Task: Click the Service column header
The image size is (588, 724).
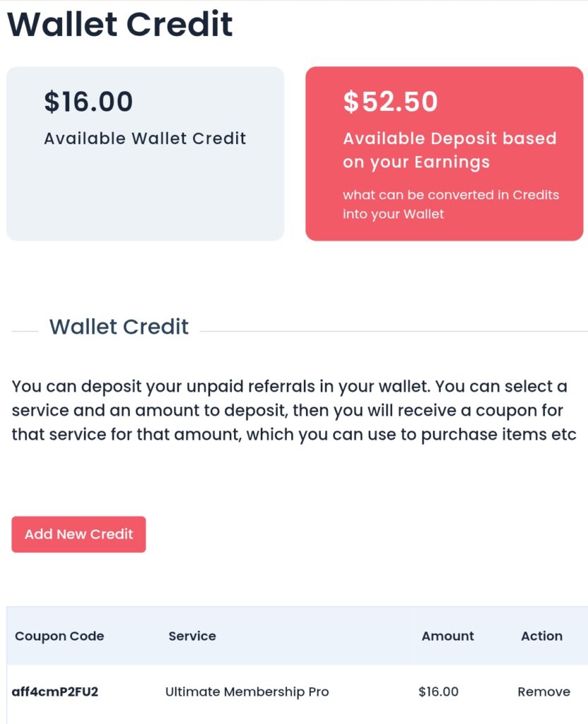Action: 192,636
